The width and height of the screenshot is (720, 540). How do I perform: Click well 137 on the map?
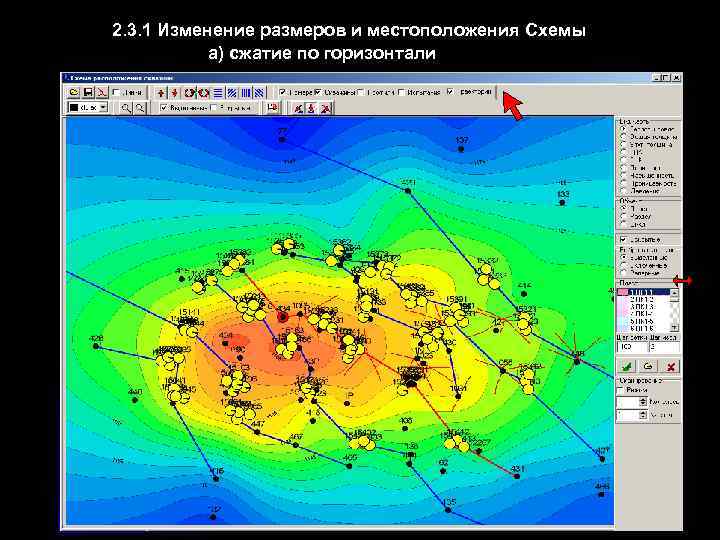461,149
